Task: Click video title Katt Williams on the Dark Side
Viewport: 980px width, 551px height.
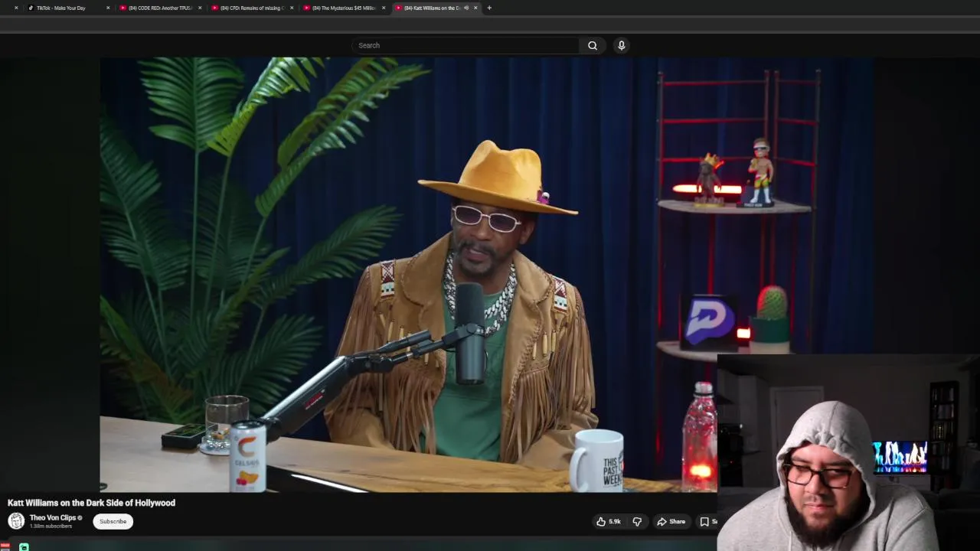Action: pos(91,503)
